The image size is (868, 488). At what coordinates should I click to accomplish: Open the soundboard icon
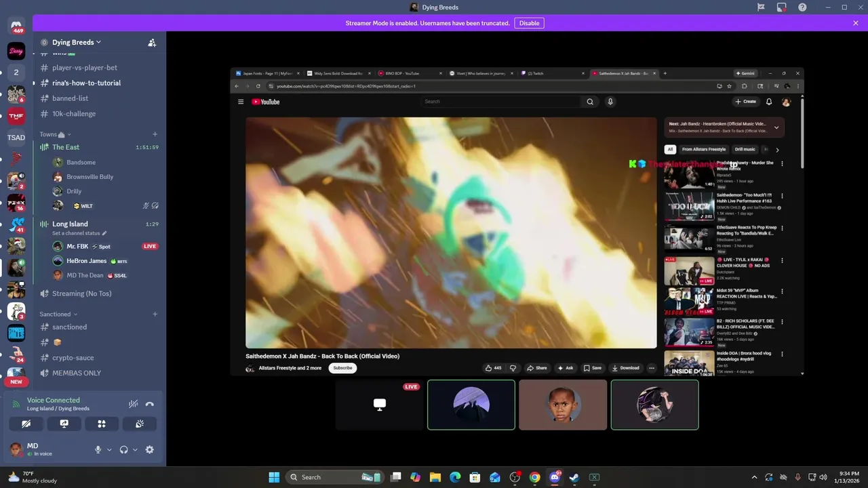(x=140, y=424)
